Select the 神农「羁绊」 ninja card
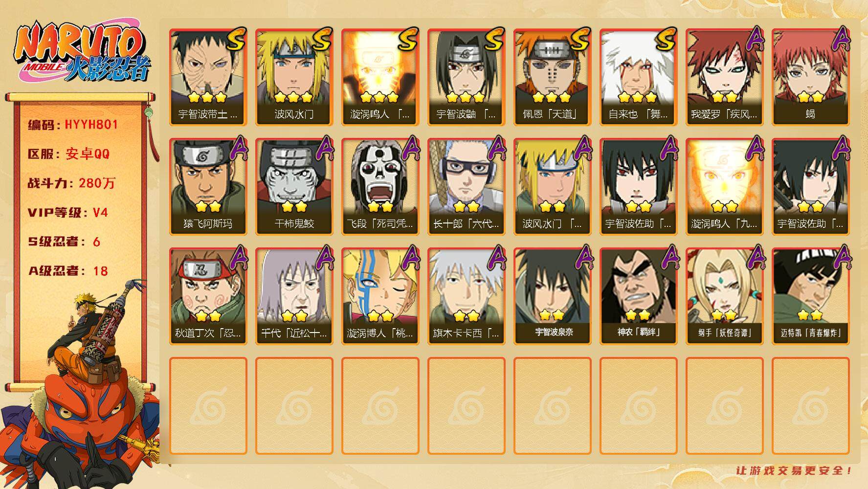The height and width of the screenshot is (489, 868). pos(638,296)
